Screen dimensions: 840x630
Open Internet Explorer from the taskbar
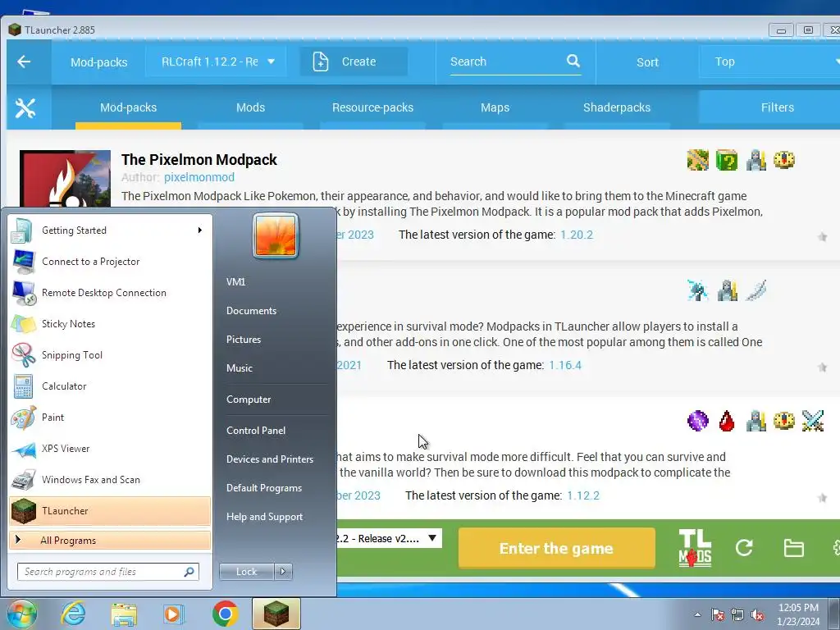[73, 614]
